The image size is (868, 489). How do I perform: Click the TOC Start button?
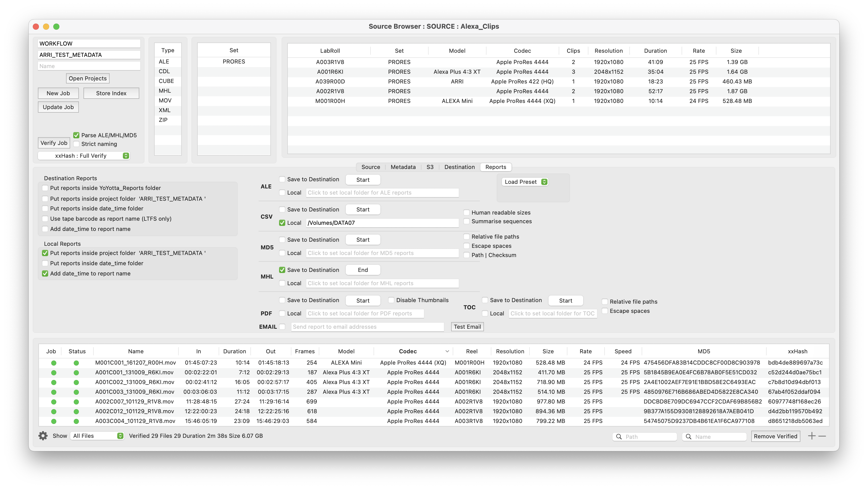coord(566,301)
